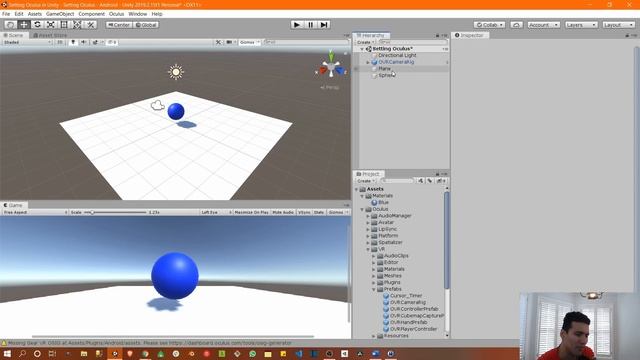Select Sphere in Hierarchy

(386, 75)
